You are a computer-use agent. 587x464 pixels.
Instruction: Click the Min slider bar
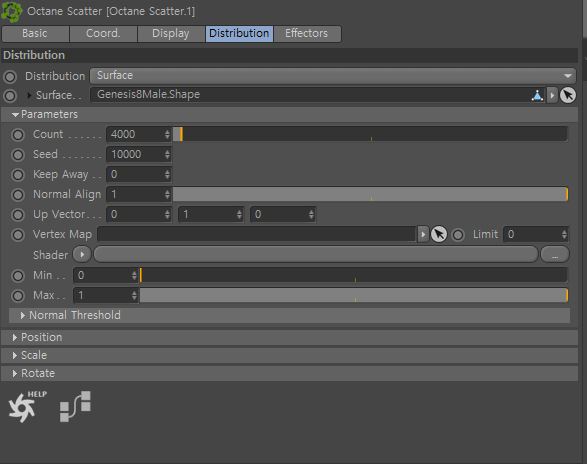coord(354,275)
